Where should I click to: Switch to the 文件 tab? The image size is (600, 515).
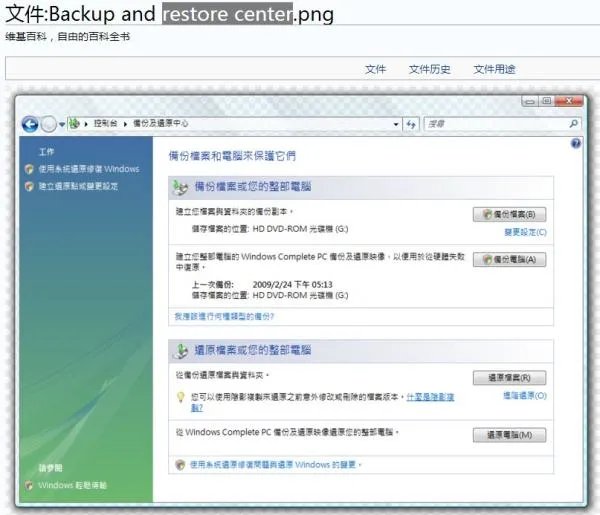[375, 69]
